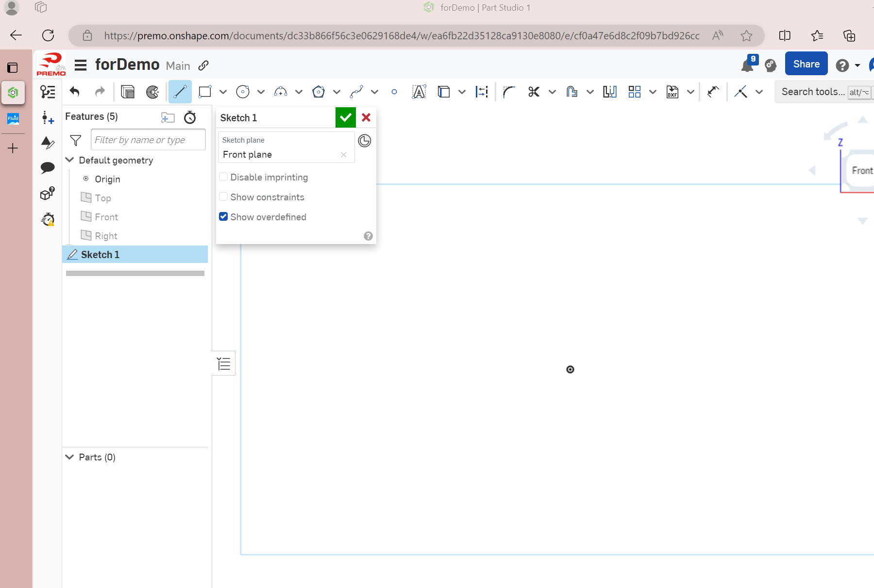This screenshot has width=874, height=588.
Task: Collapse Default geometry tree
Action: pos(70,160)
